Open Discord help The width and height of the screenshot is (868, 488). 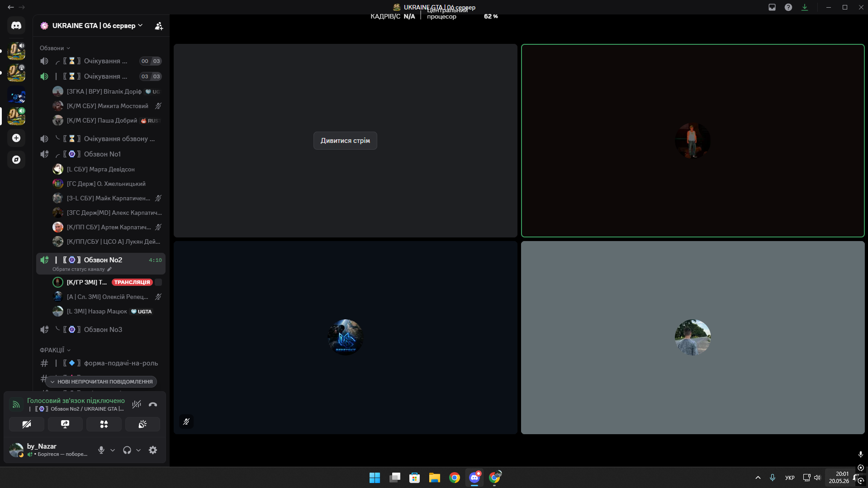coord(788,7)
